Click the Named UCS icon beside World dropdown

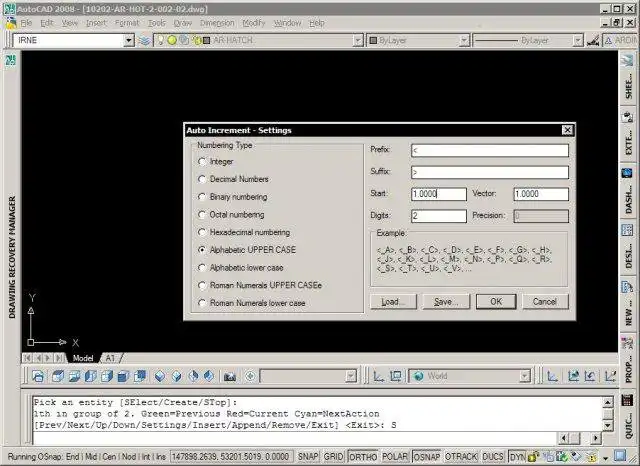pos(396,376)
